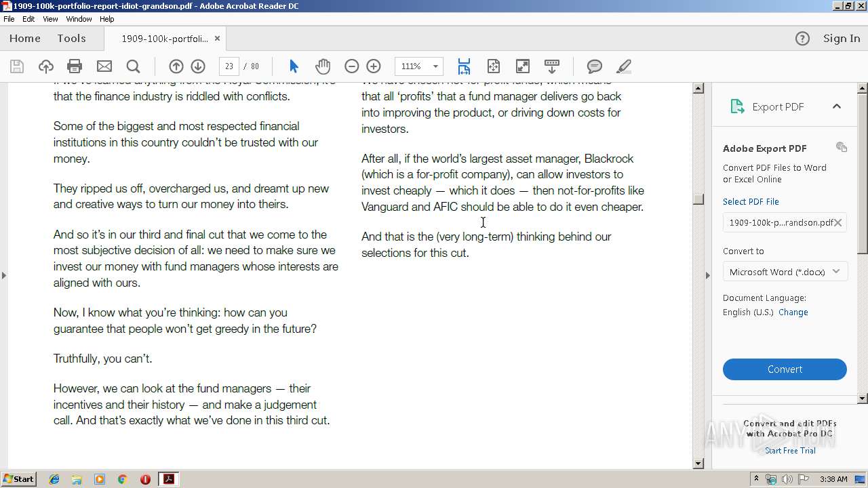Viewport: 868px width, 488px height.
Task: Click the page number input field
Action: tap(229, 66)
